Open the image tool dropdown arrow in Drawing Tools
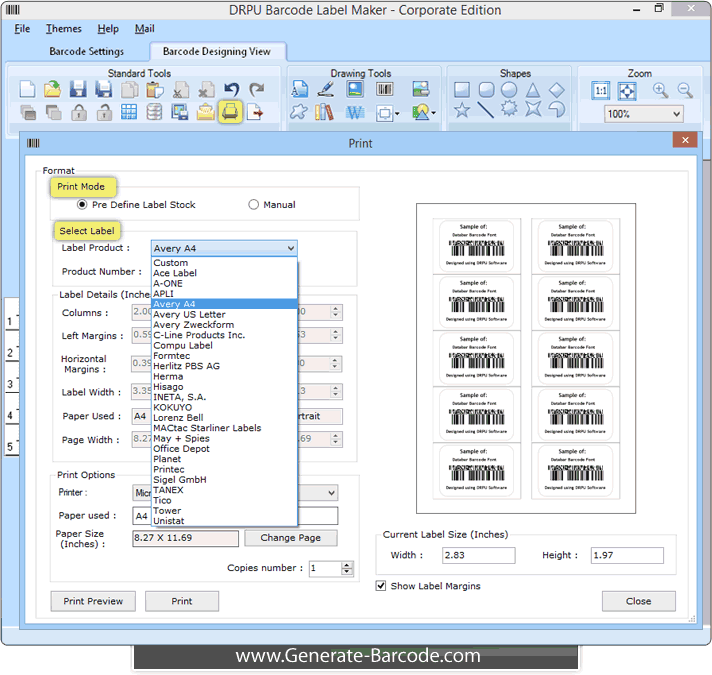The height and width of the screenshot is (675, 712). [434, 113]
